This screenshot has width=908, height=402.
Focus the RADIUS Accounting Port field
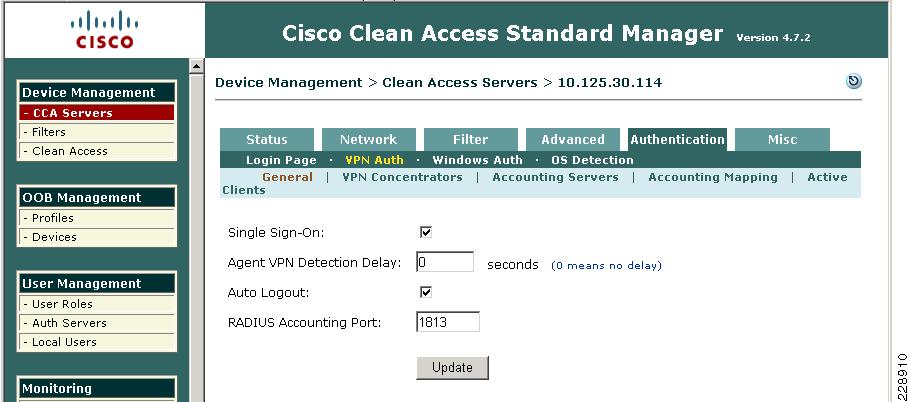(x=448, y=322)
